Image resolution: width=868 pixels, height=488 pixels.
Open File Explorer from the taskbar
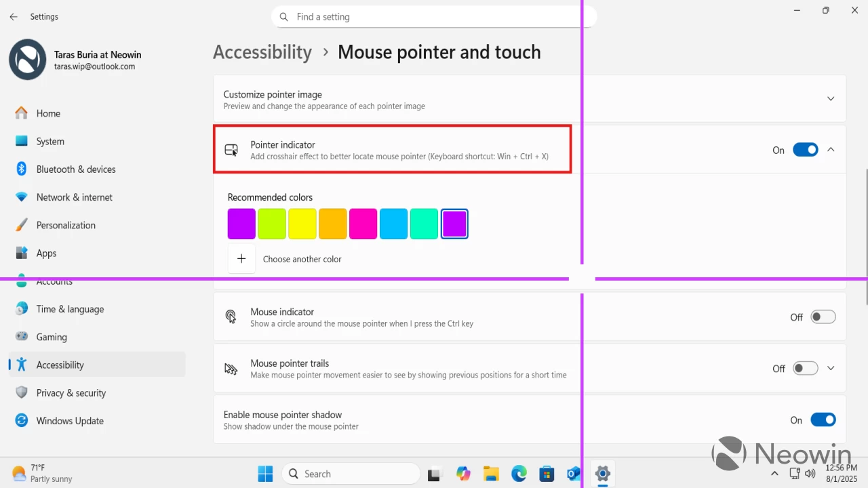click(x=491, y=474)
